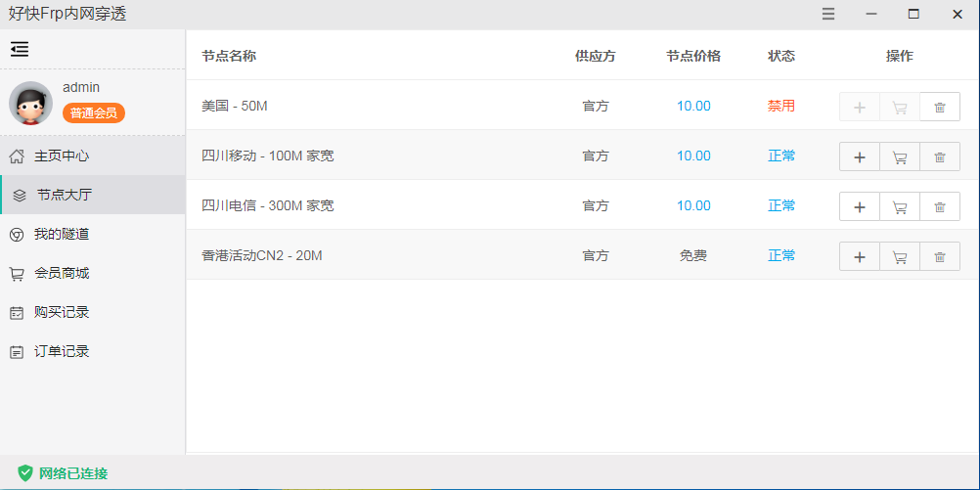980x490 pixels.
Task: View 购买记录 purchase history
Action: (62, 312)
